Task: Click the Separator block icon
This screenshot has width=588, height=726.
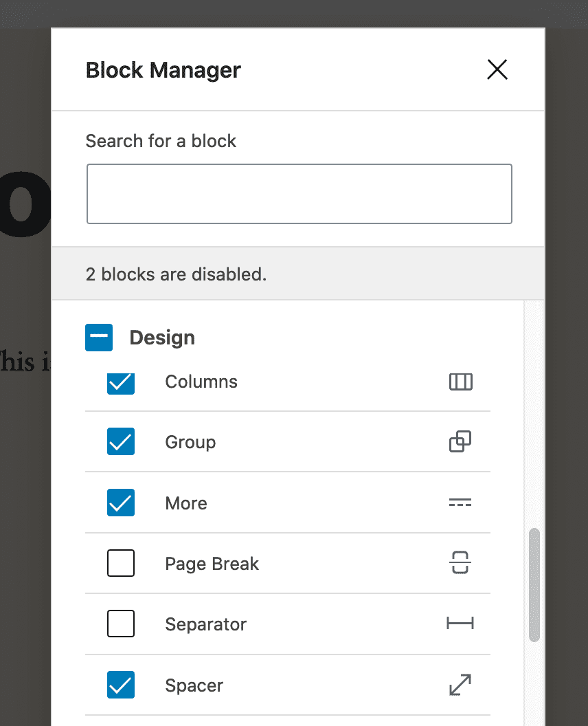Action: (x=460, y=624)
